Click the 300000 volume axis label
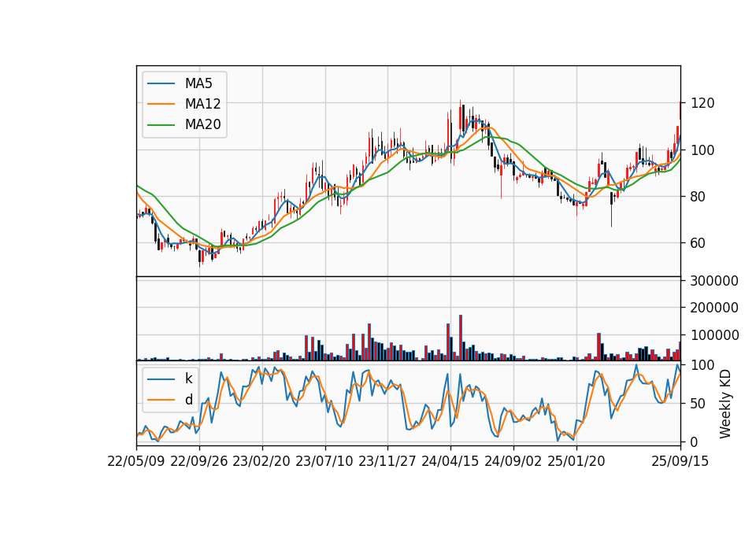 pyautogui.click(x=714, y=281)
